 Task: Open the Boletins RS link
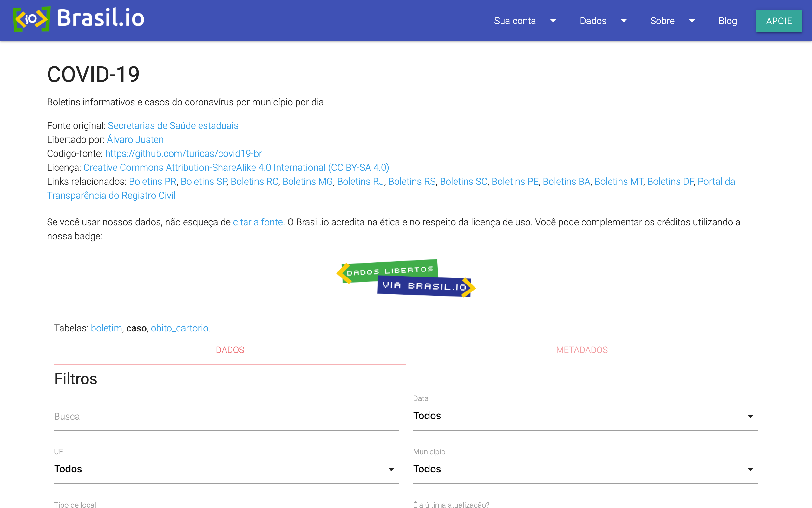point(412,181)
